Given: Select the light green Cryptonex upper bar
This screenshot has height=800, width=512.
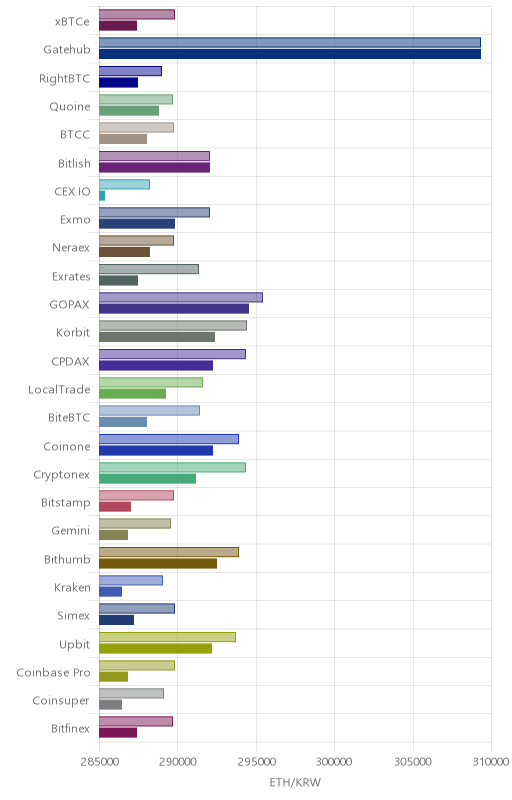Looking at the screenshot, I should pyautogui.click(x=172, y=467).
